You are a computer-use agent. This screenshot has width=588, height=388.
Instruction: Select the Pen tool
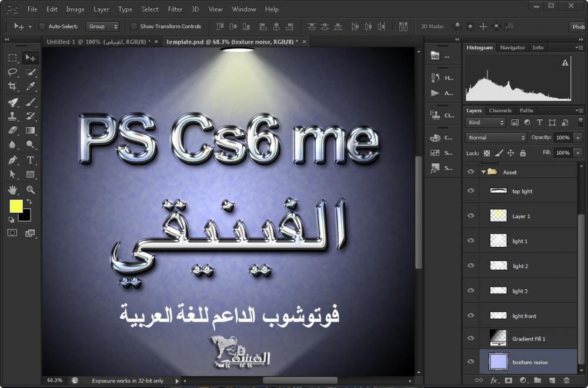(x=13, y=160)
